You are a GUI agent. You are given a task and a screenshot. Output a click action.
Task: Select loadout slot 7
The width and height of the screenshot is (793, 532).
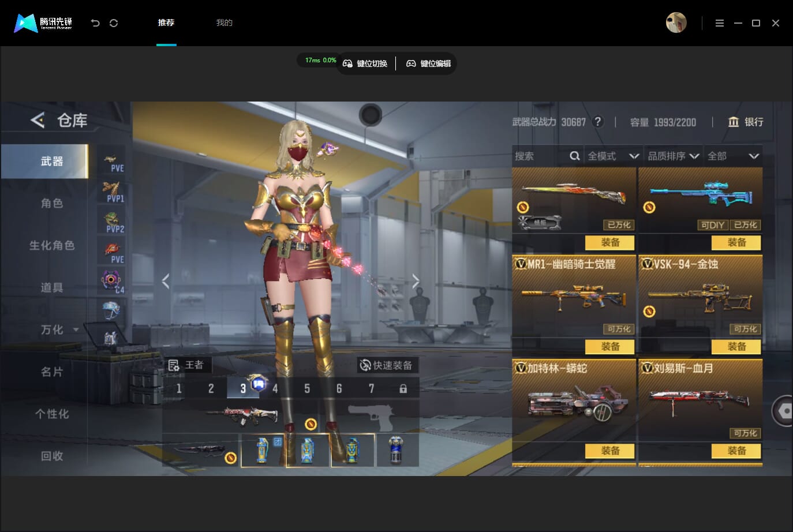coord(371,388)
